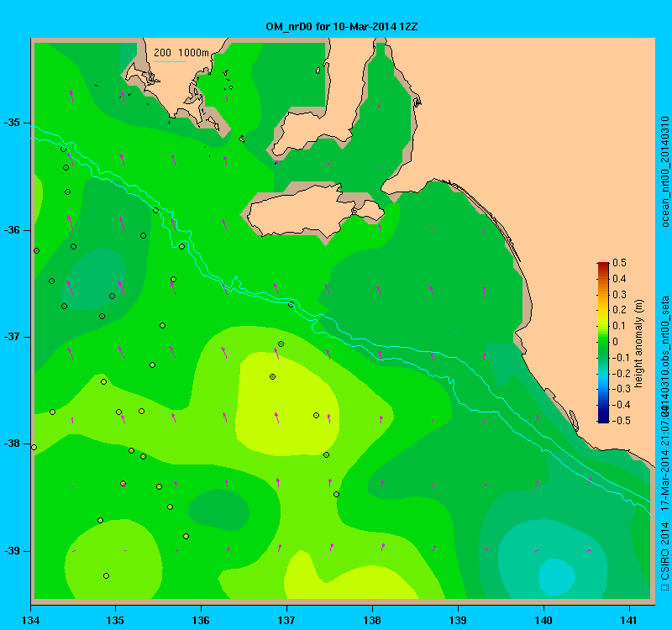Click the '17-Mar-2014' timestamp text

(x=665, y=480)
